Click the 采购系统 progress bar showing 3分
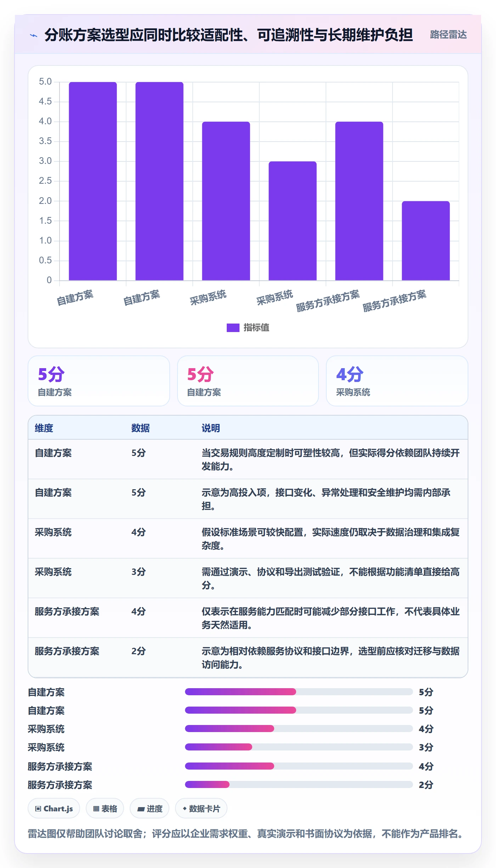496x868 pixels. pos(299,747)
